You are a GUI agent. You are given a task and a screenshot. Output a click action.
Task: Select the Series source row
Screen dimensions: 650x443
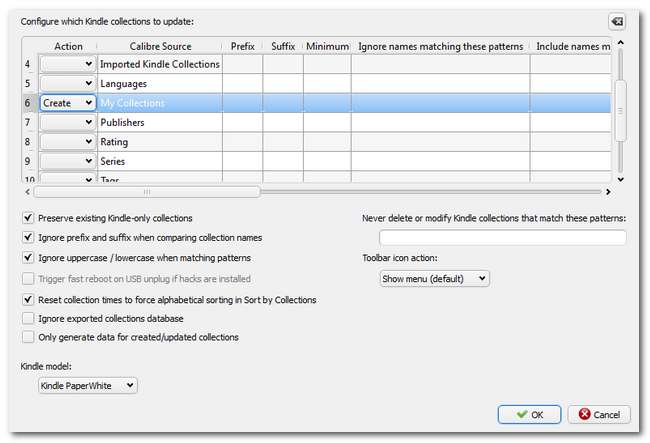click(160, 160)
